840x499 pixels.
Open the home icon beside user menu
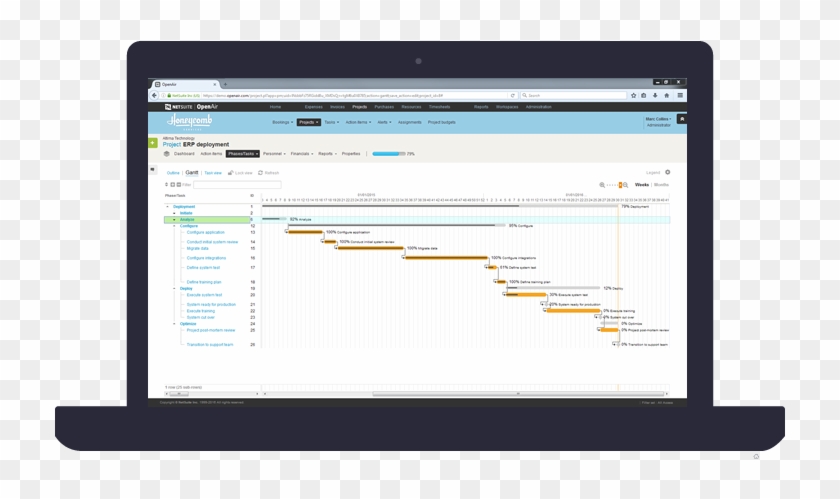point(681,119)
